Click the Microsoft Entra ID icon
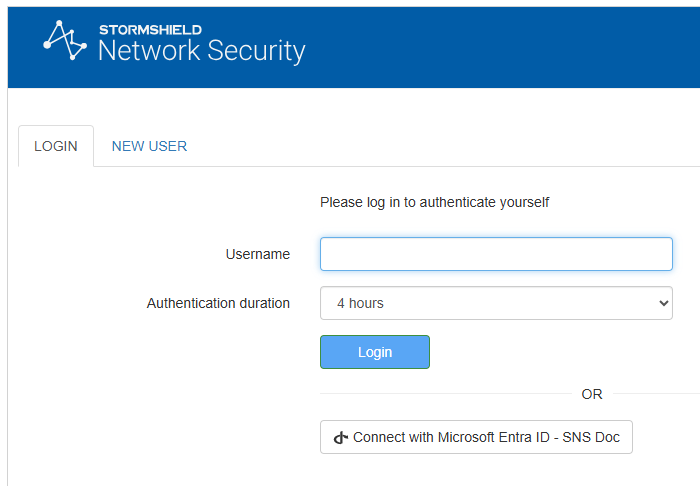 (341, 438)
